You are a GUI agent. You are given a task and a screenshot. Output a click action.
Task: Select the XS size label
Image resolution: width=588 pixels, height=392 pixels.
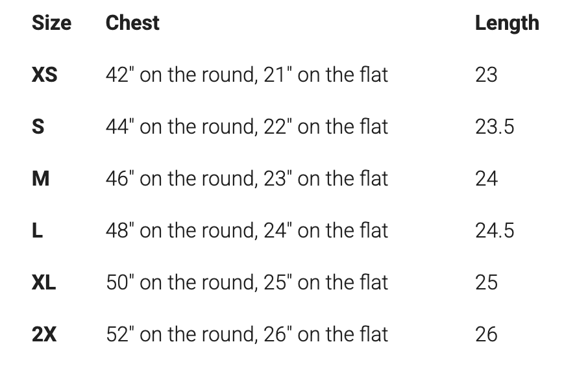44,75
